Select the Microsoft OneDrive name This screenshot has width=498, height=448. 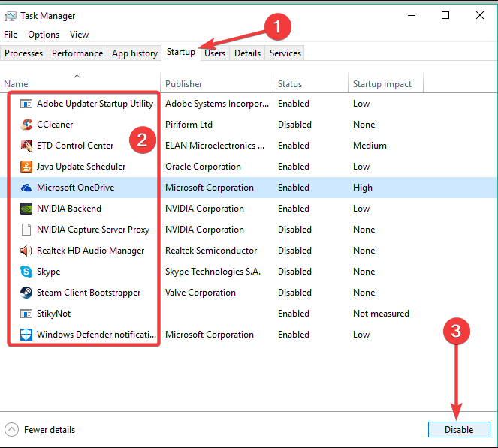(76, 188)
